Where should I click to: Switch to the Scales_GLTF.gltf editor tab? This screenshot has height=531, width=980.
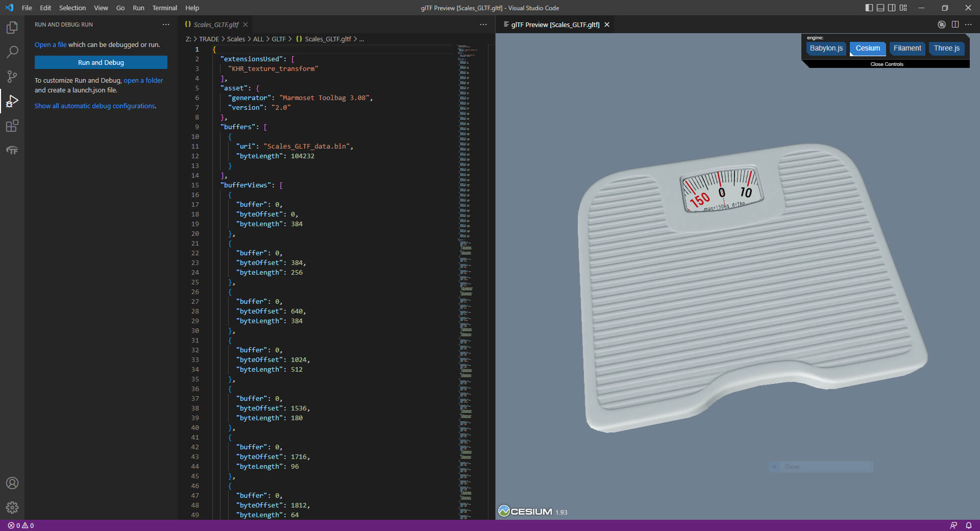point(216,25)
